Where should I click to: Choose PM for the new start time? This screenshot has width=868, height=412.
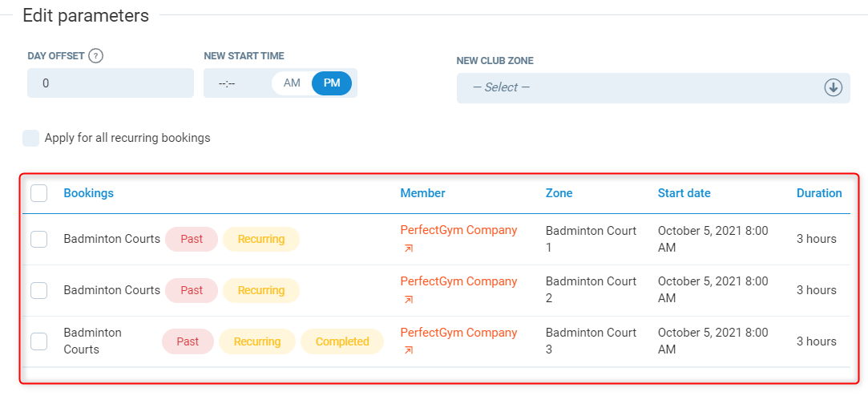pyautogui.click(x=332, y=83)
